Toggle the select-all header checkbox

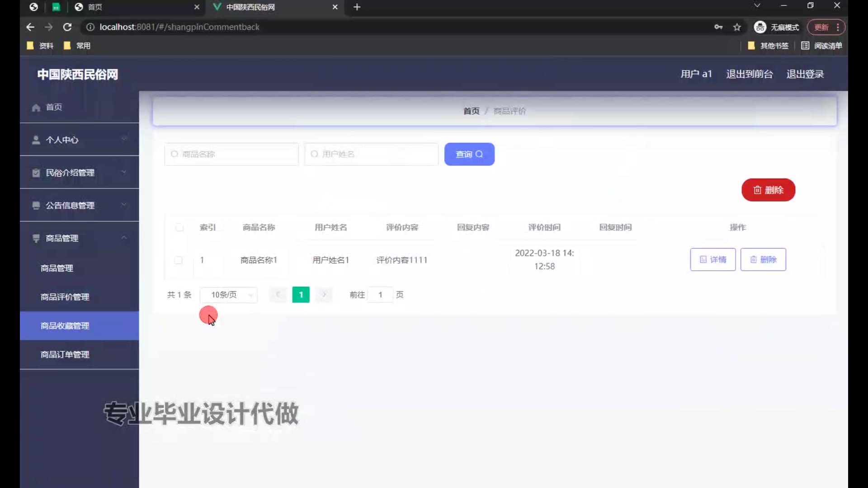(179, 227)
